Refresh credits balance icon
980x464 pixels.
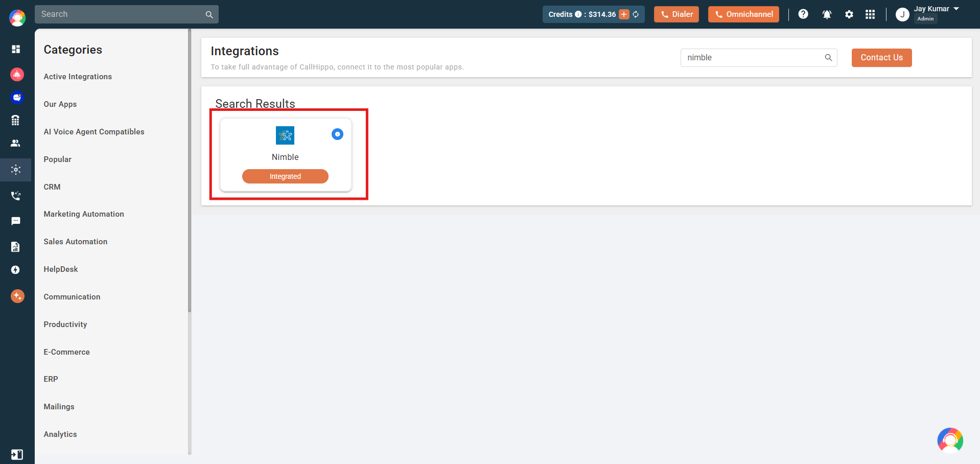point(636,14)
